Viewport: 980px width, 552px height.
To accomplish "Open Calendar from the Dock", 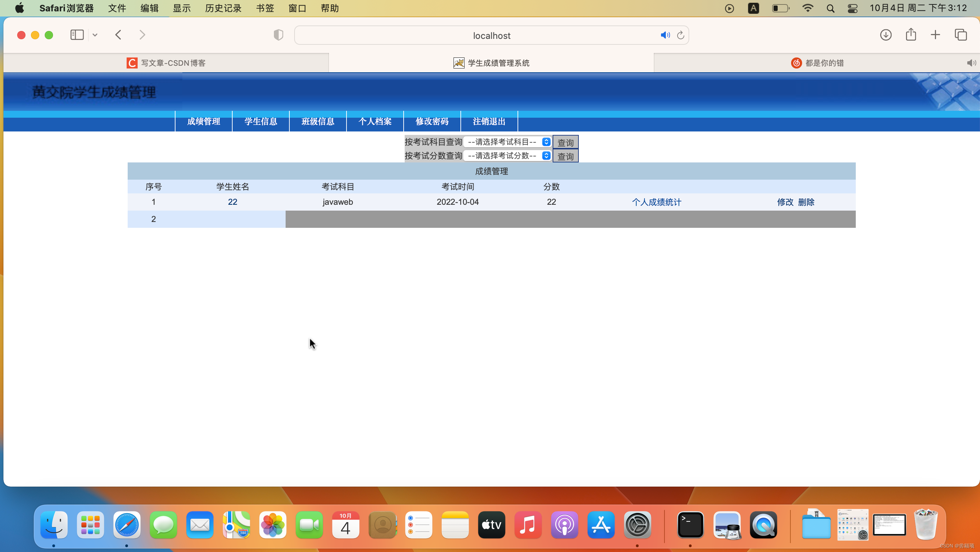I will 345,525.
